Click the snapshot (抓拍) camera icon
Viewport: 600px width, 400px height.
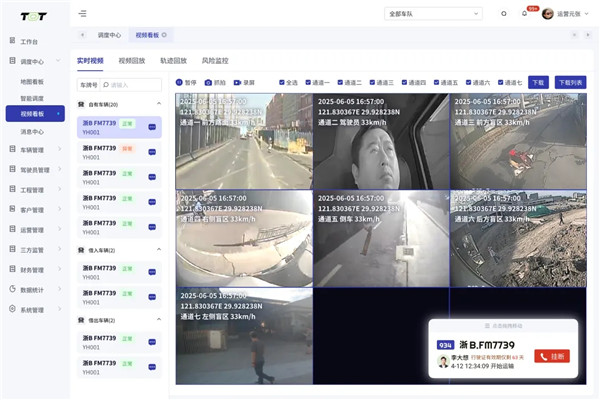click(208, 83)
